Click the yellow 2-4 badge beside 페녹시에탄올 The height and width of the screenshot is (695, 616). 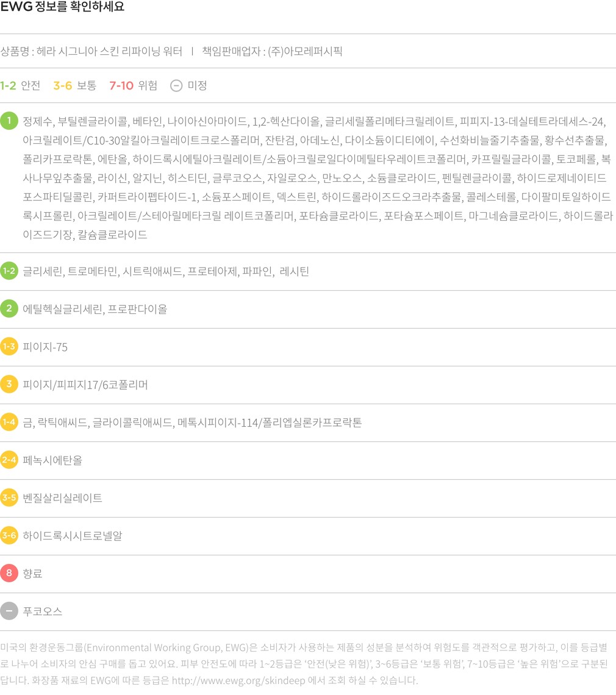point(9,460)
